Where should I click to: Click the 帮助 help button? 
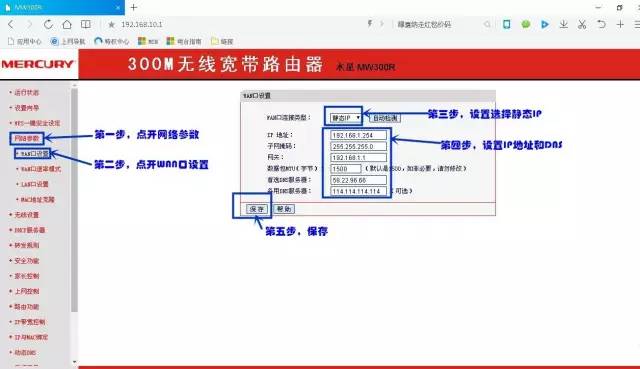284,209
